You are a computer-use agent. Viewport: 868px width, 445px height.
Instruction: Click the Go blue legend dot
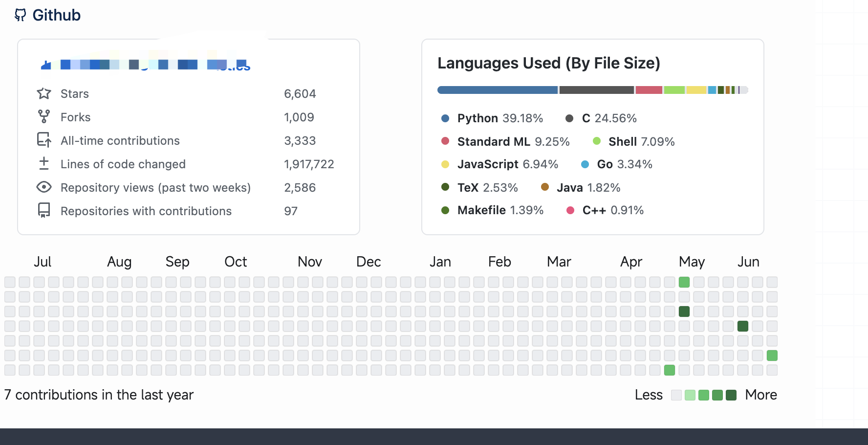(x=585, y=164)
